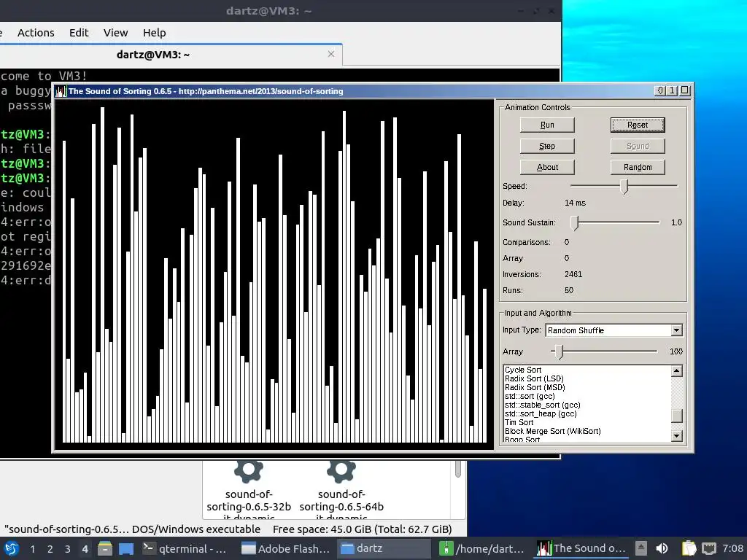Click the Reset button
747x560 pixels.
(638, 125)
